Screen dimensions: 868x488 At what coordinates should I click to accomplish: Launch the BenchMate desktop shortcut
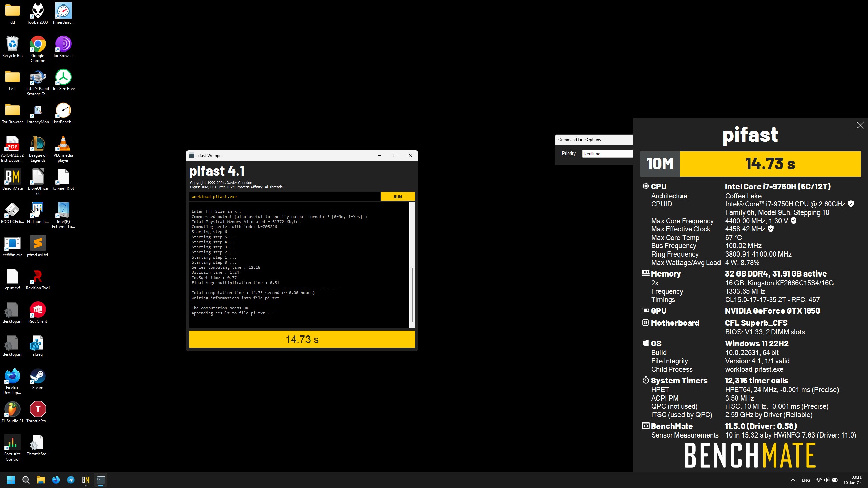[13, 180]
